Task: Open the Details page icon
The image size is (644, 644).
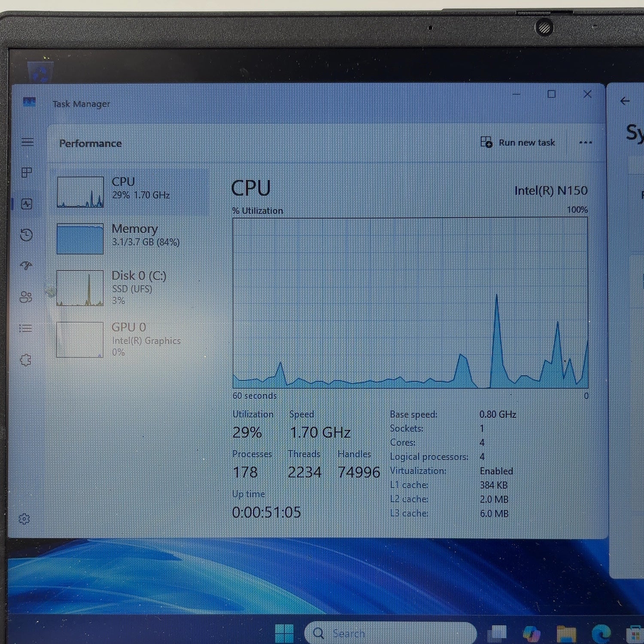Action: click(26, 328)
